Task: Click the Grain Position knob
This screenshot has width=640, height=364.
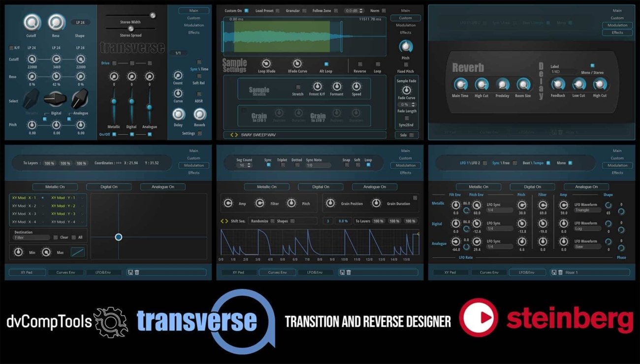Action: [x=330, y=203]
